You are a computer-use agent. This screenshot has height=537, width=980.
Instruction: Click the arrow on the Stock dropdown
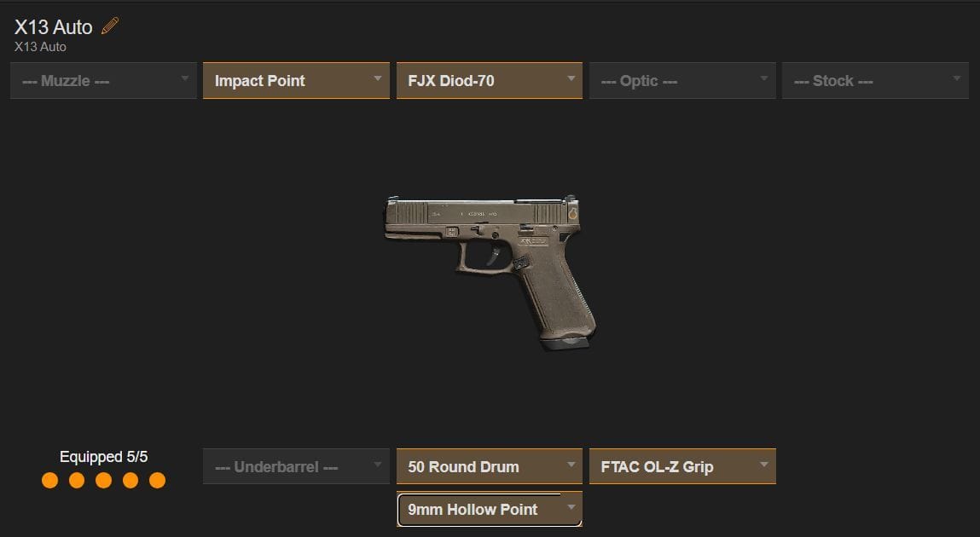click(x=956, y=78)
